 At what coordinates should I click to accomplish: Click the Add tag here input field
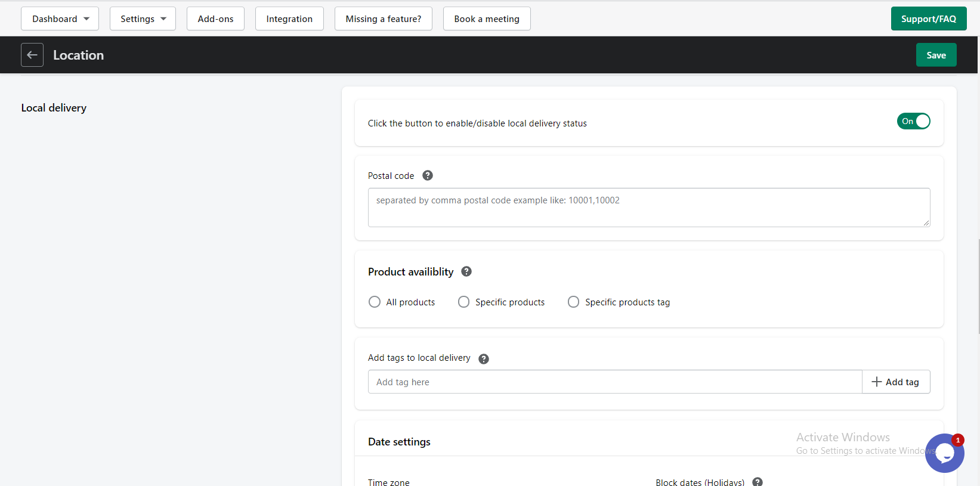point(615,382)
